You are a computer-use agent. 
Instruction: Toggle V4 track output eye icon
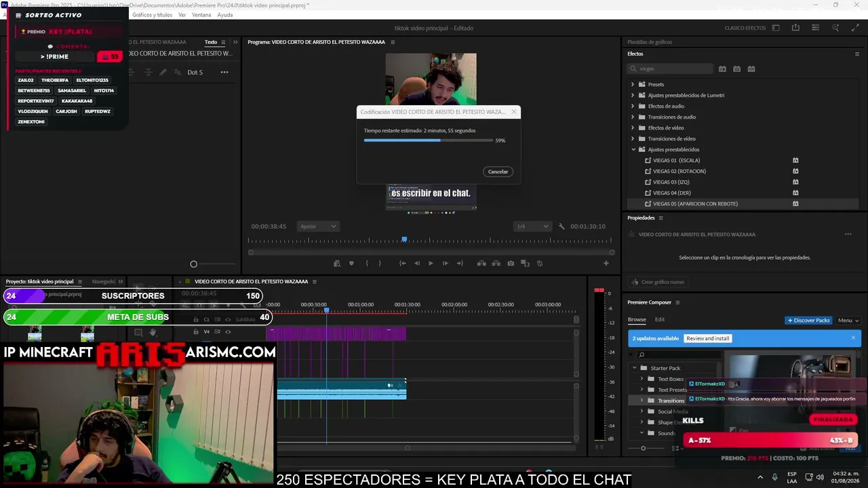click(228, 332)
